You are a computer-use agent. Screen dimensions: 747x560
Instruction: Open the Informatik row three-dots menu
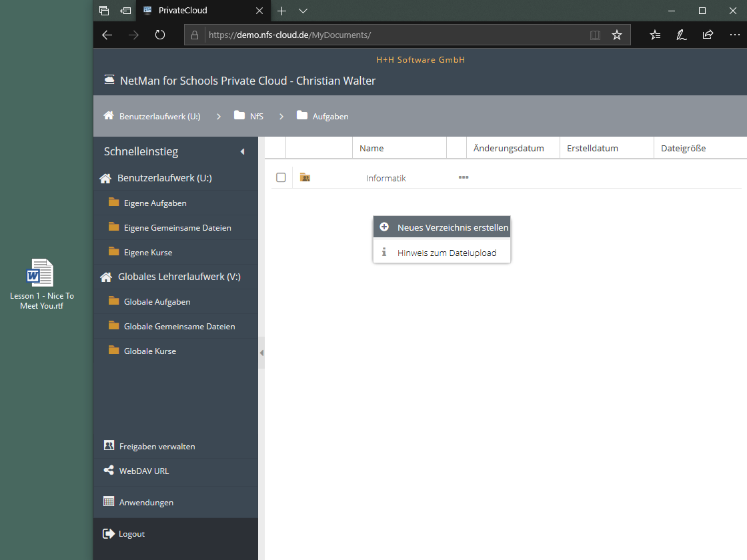click(464, 177)
